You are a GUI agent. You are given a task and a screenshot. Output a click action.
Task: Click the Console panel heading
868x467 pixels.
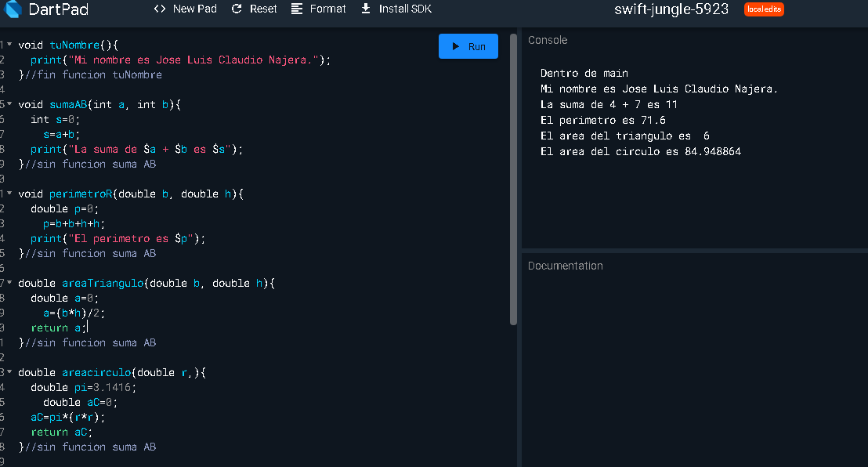[x=548, y=40]
